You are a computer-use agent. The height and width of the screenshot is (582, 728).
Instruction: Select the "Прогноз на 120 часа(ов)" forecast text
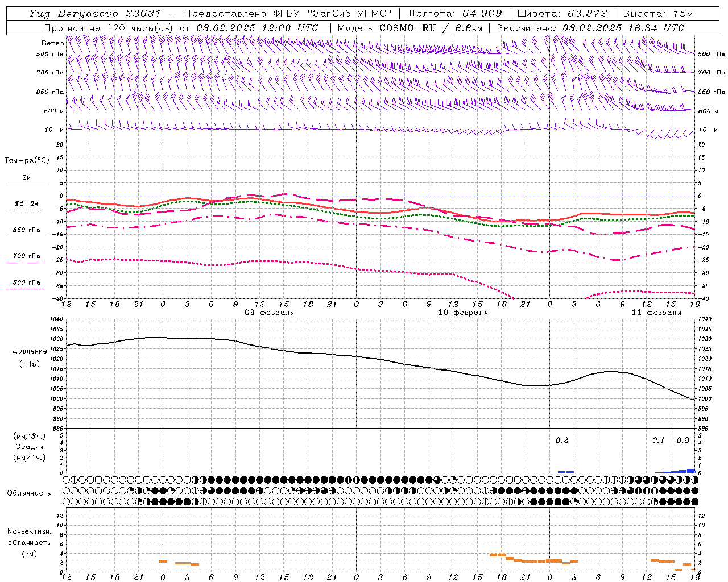pyautogui.click(x=109, y=28)
